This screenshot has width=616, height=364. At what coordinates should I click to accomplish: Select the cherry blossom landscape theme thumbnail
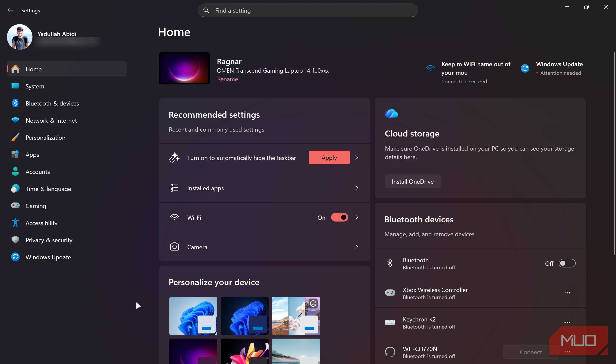(x=296, y=316)
